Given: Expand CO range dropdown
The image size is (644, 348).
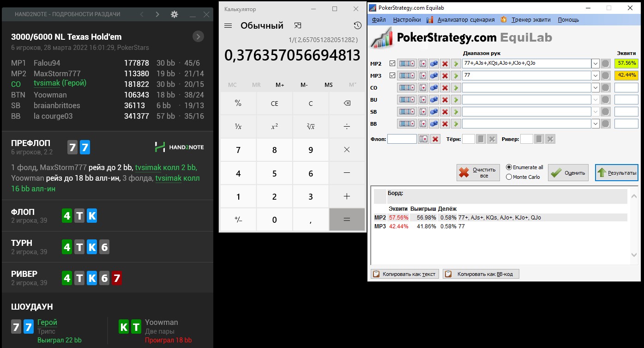Looking at the screenshot, I should pos(596,87).
